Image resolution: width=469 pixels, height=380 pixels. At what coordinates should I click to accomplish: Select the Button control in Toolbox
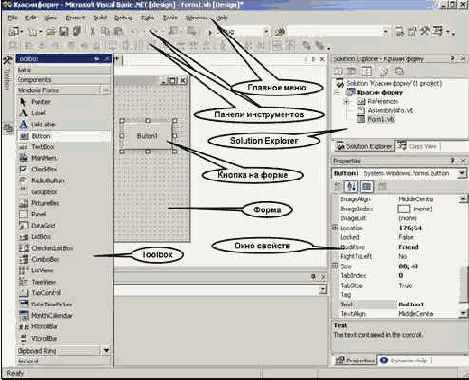point(64,136)
